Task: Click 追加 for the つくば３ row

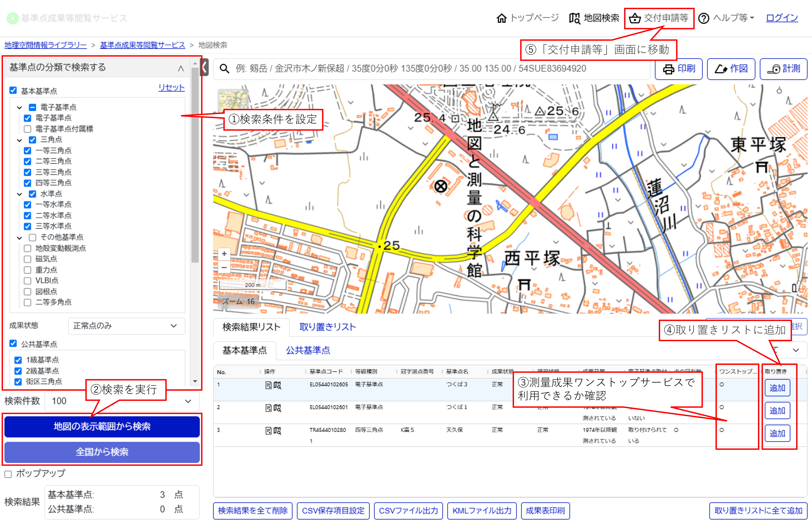Action: coord(777,388)
